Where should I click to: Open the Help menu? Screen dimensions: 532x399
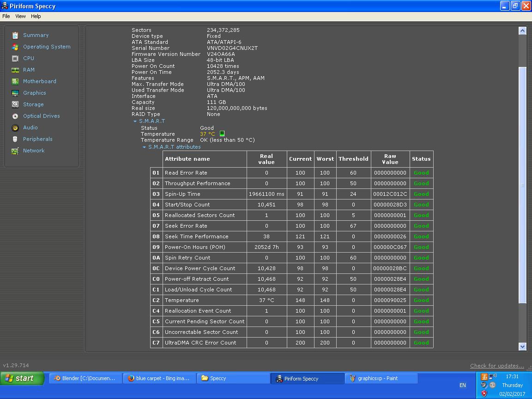(36, 16)
